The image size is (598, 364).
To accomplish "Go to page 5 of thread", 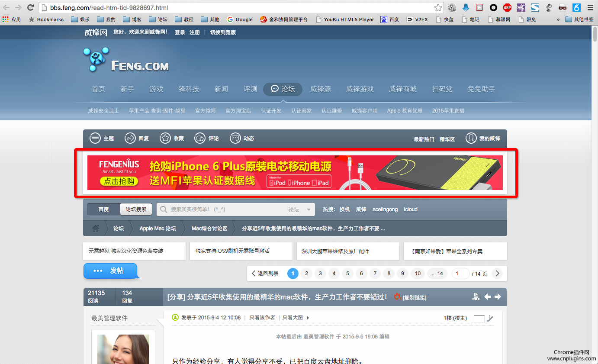I will 347,274.
